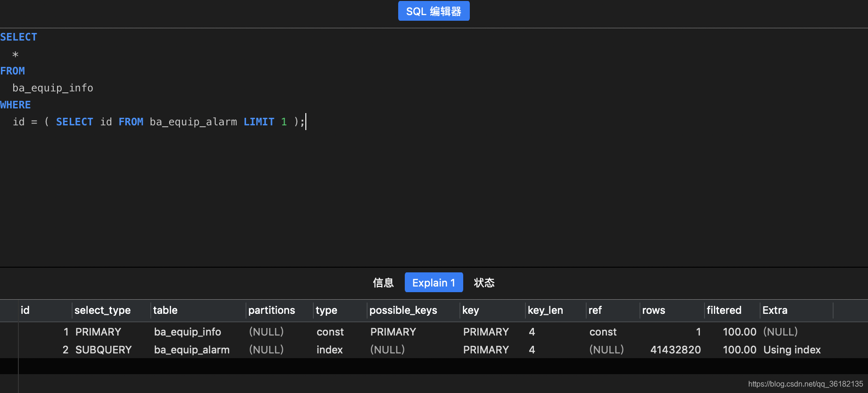Select the index type cell
This screenshot has width=868, height=393.
[x=329, y=350]
